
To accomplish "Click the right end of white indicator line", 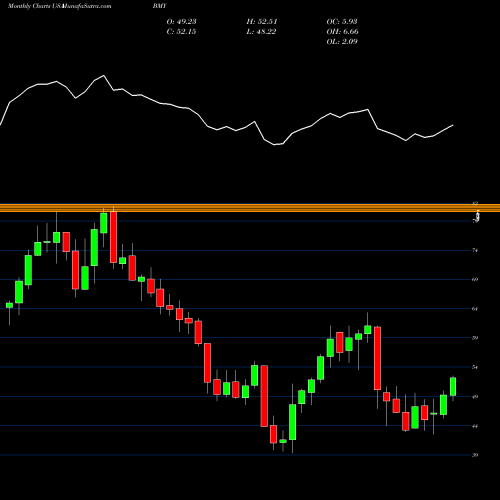I will click(453, 125).
